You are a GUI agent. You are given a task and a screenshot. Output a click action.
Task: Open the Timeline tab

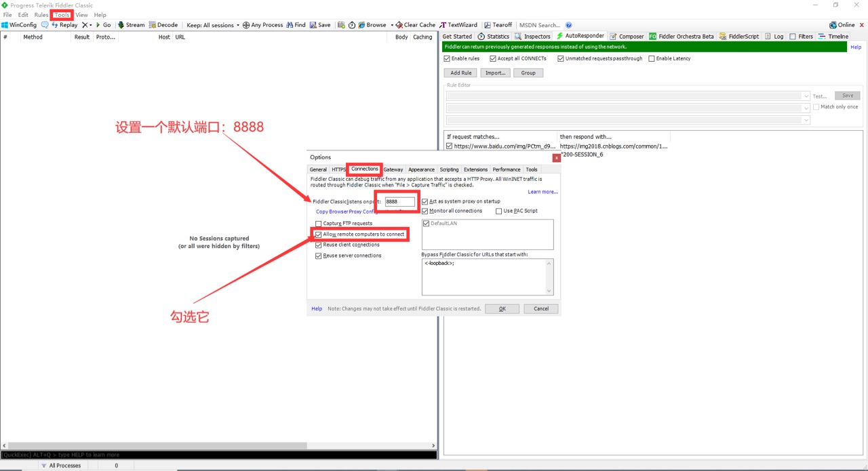coord(833,37)
